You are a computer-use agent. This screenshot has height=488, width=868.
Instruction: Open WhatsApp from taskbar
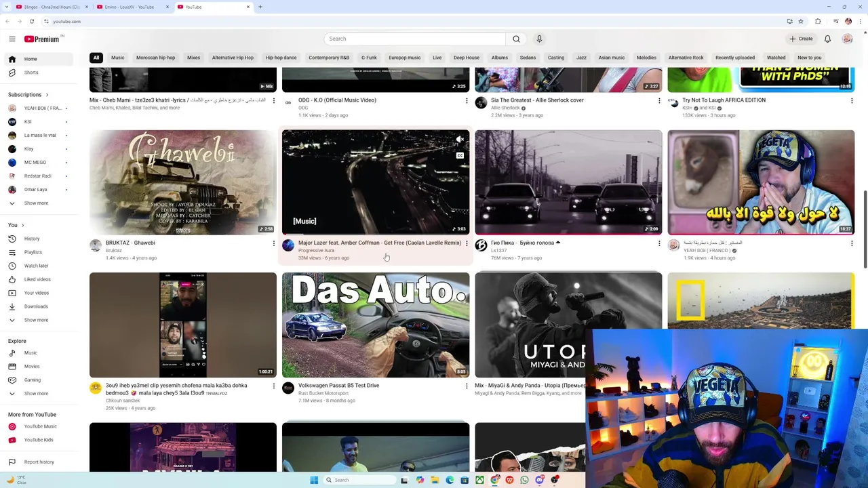pyautogui.click(x=524, y=480)
